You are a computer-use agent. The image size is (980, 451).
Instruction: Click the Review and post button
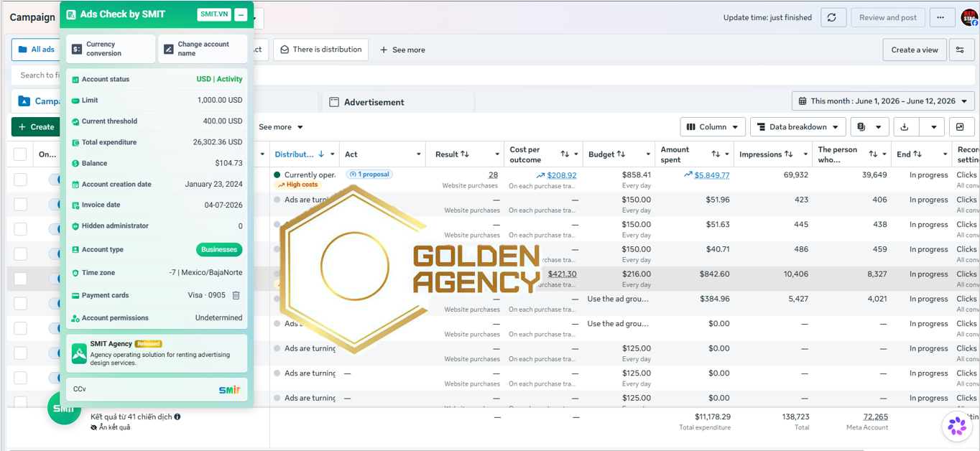pyautogui.click(x=888, y=18)
